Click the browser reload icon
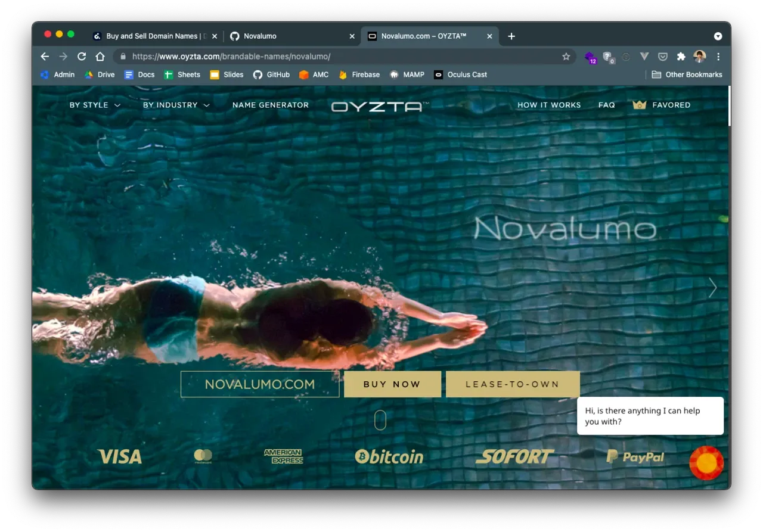This screenshot has width=763, height=532. (82, 57)
